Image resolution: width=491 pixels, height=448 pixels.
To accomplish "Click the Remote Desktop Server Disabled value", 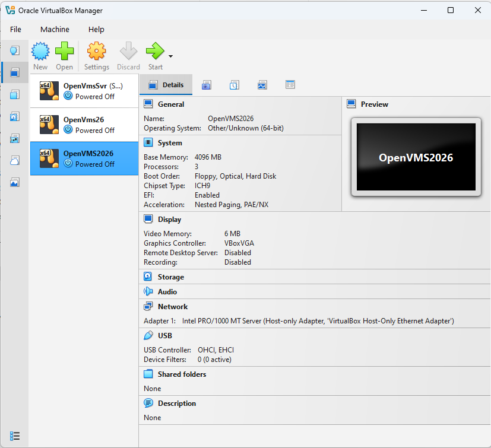I will [x=237, y=253].
